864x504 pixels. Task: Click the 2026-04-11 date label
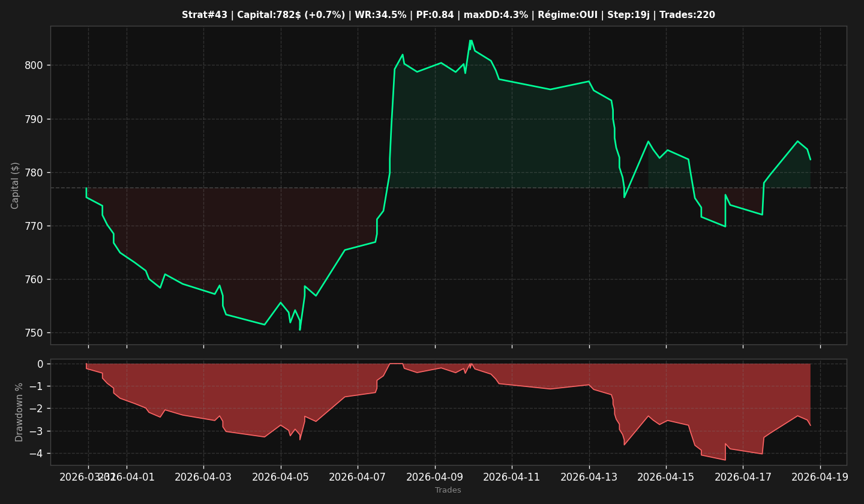[512, 477]
